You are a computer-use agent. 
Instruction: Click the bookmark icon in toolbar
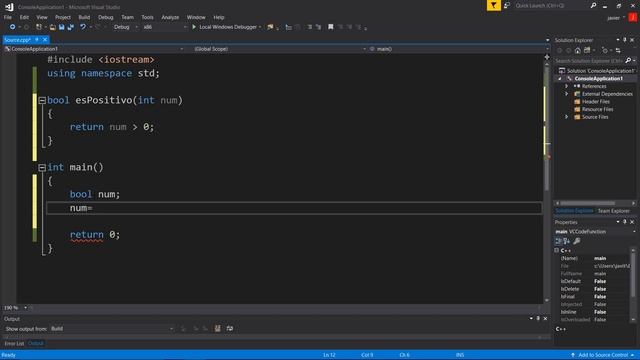331,27
